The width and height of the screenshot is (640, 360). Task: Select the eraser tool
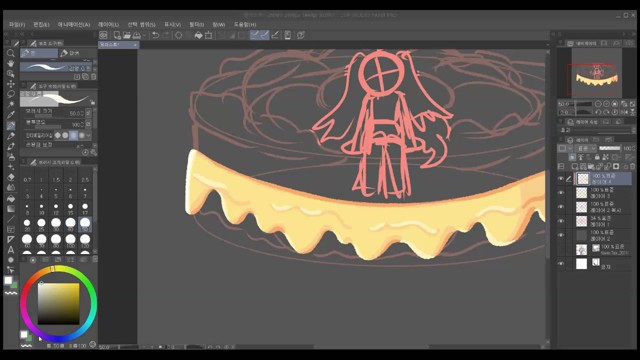[11, 177]
